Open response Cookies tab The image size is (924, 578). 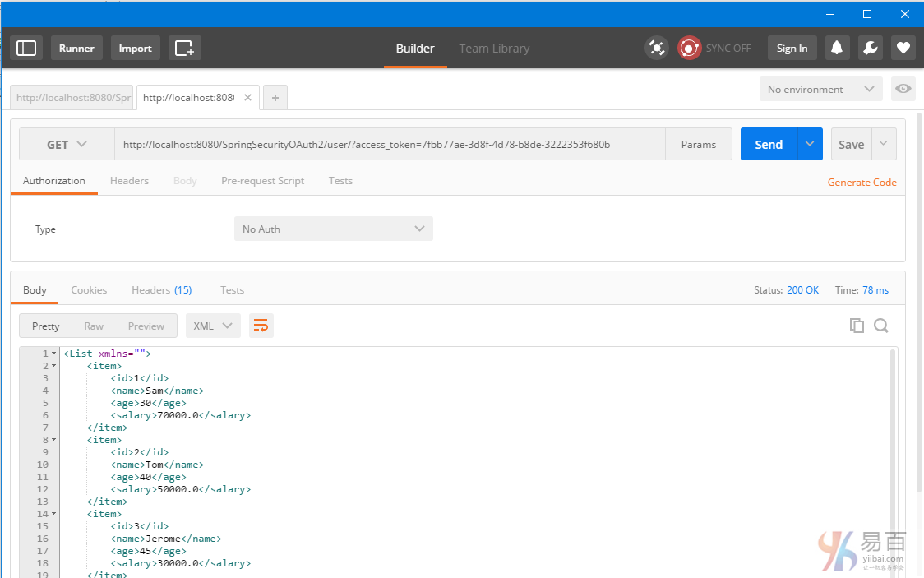click(x=89, y=290)
